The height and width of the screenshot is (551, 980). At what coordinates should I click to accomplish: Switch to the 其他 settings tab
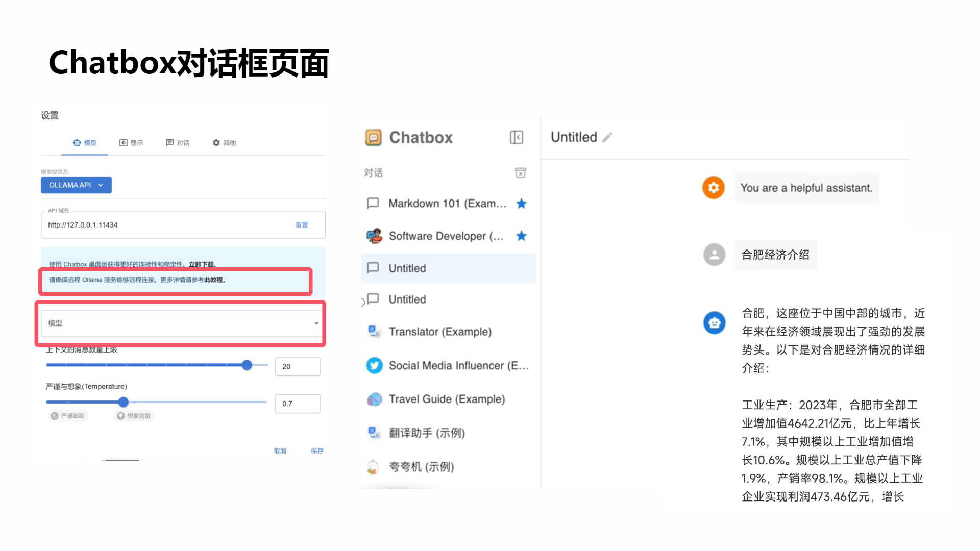[x=224, y=143]
